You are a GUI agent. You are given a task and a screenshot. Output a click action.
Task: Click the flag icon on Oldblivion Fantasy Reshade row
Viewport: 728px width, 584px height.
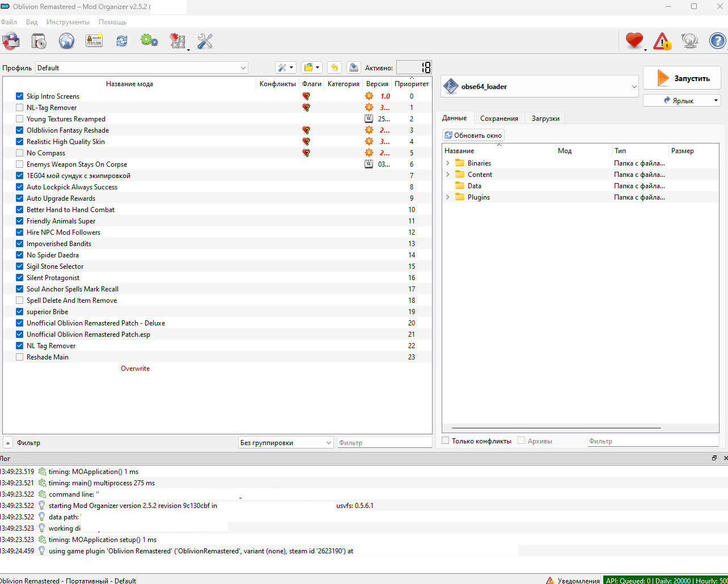tap(306, 130)
